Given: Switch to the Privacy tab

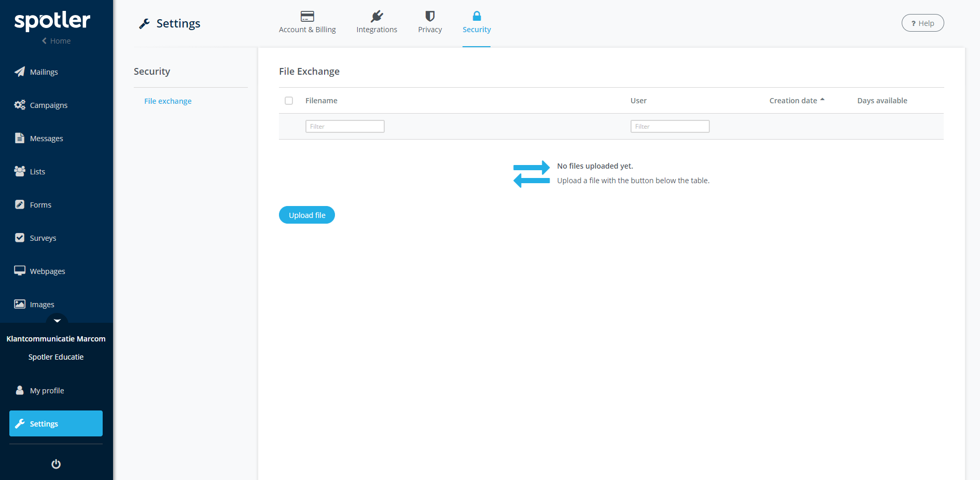Looking at the screenshot, I should [x=430, y=23].
